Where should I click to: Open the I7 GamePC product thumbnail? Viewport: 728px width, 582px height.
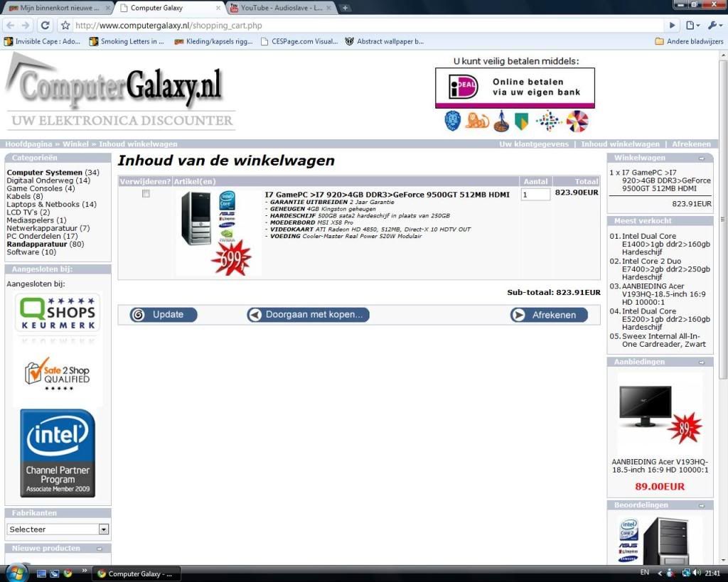tap(217, 232)
